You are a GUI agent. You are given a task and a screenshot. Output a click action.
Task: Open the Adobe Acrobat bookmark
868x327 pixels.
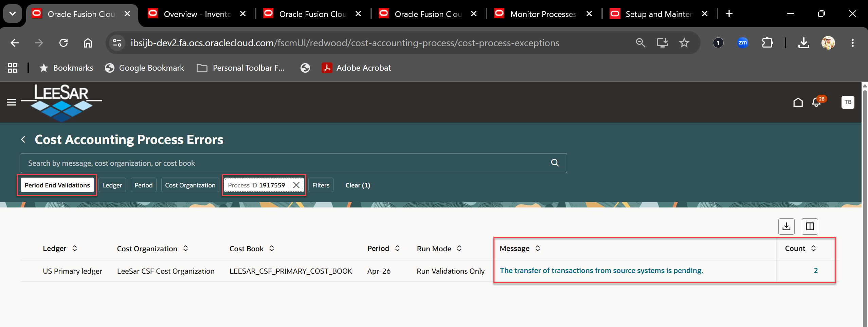pyautogui.click(x=357, y=68)
